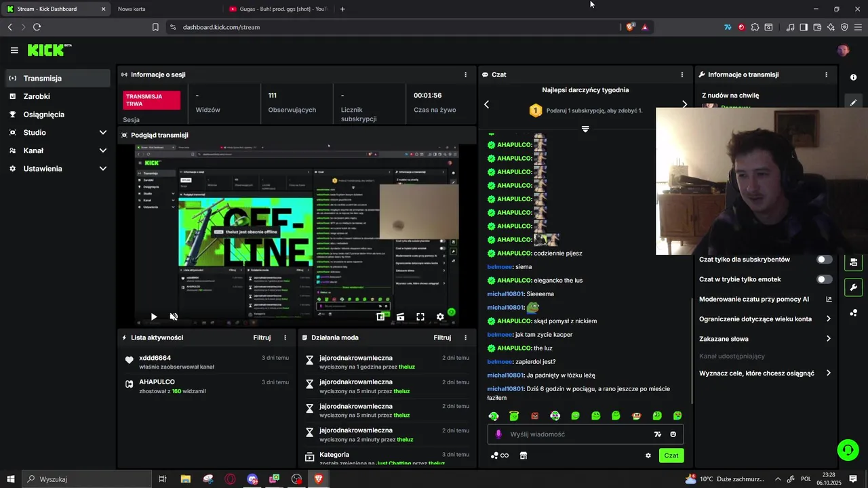Show previous top gifters slide
The width and height of the screenshot is (868, 488).
[x=486, y=104]
